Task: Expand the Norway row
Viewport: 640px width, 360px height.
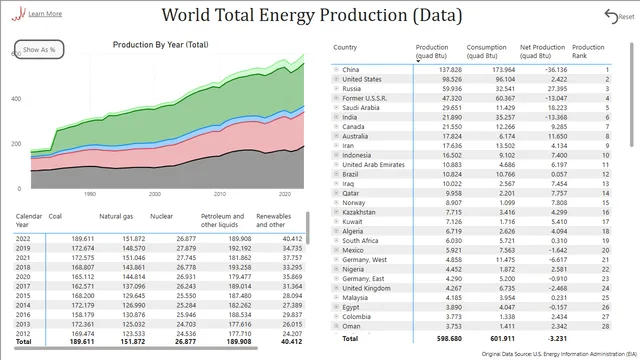Action: pos(336,202)
